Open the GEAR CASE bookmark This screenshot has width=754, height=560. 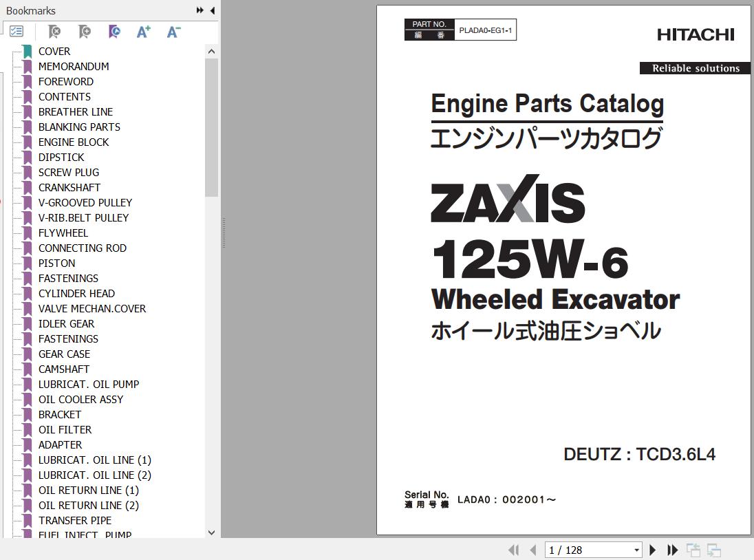64,354
